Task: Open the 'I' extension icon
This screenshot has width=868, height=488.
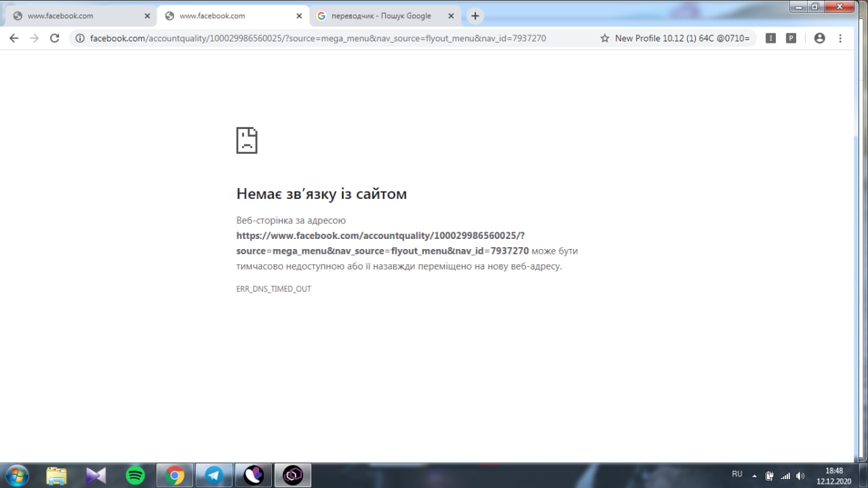Action: (770, 39)
